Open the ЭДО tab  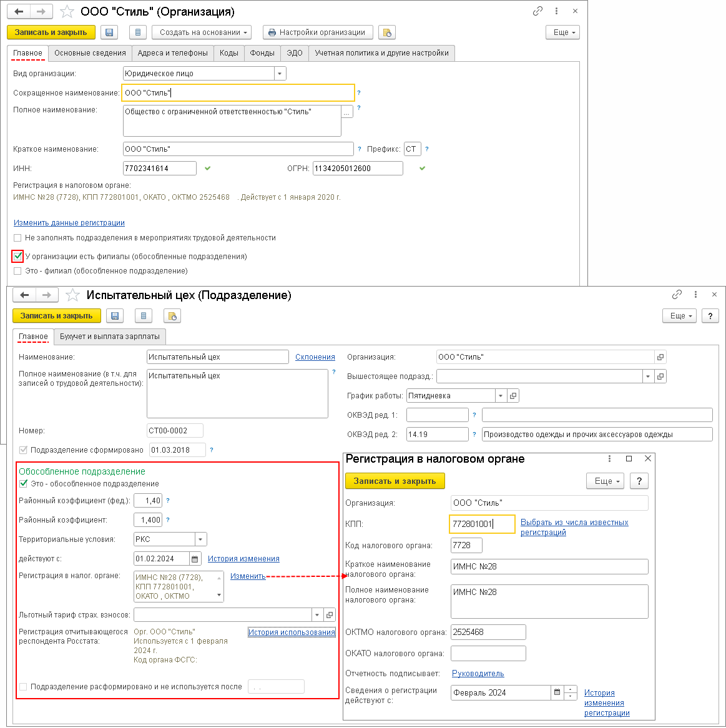(294, 53)
